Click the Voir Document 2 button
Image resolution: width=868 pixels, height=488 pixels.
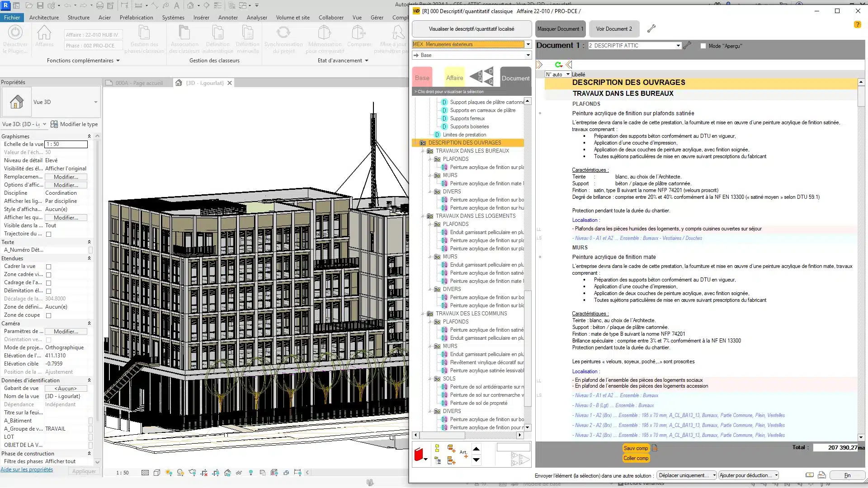pos(614,29)
